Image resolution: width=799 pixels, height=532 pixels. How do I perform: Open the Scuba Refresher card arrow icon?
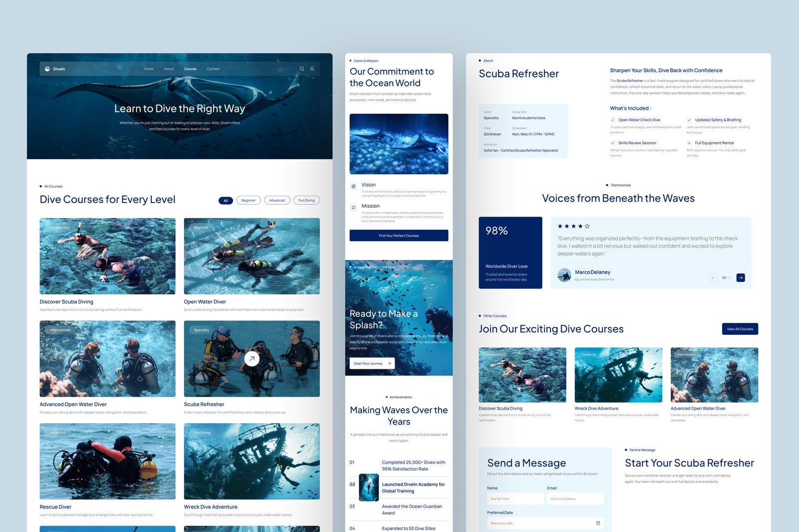point(252,358)
